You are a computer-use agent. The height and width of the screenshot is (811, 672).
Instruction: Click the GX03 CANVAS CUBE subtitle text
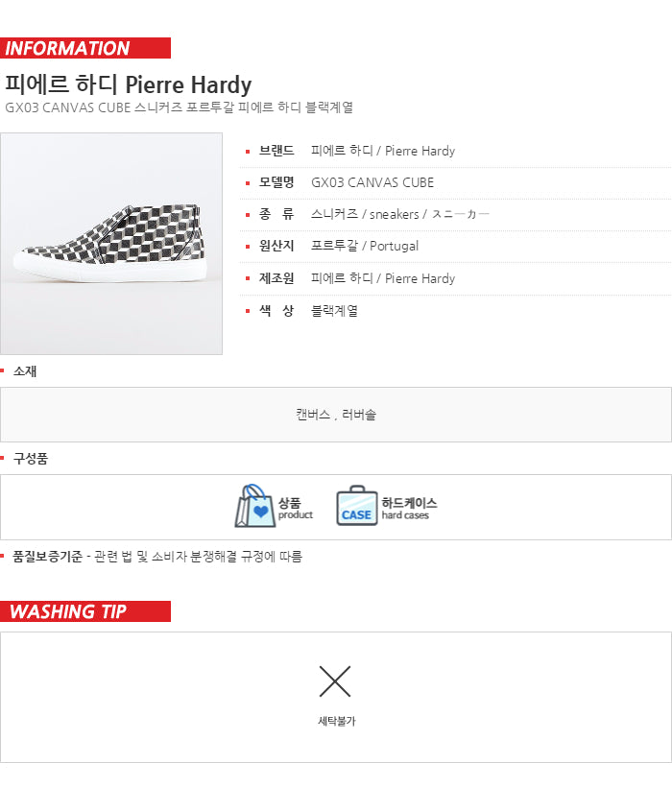click(x=179, y=107)
